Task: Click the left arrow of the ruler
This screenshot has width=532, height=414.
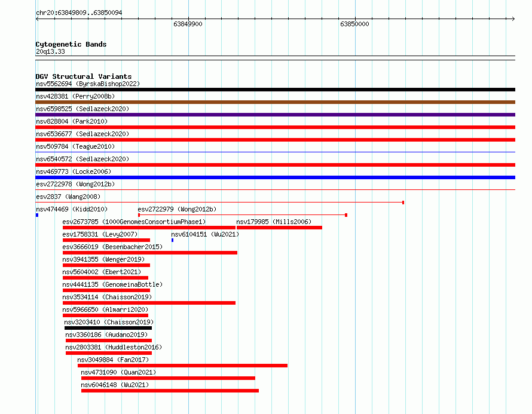Action: 37,19
